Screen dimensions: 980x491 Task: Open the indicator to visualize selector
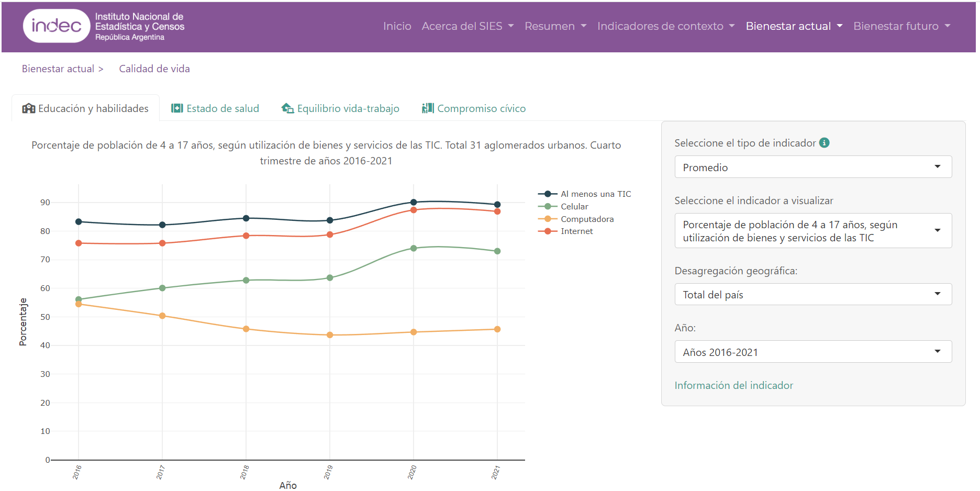tap(812, 231)
